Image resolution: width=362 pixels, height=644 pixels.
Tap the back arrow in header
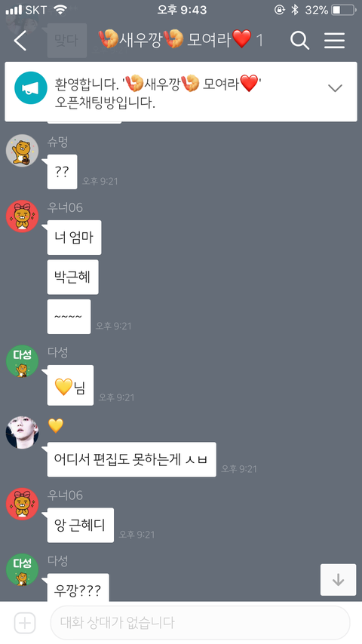click(x=20, y=40)
